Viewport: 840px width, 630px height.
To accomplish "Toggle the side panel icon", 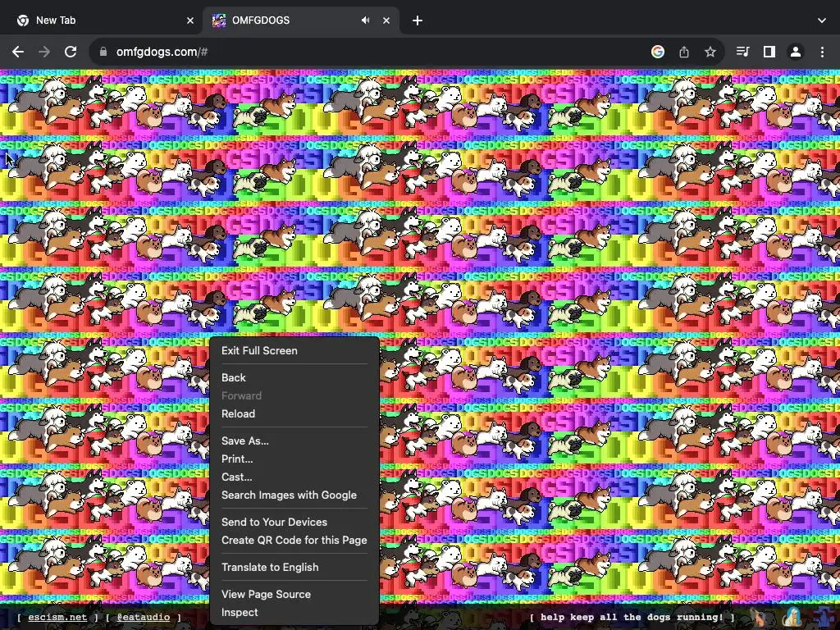I will click(769, 52).
